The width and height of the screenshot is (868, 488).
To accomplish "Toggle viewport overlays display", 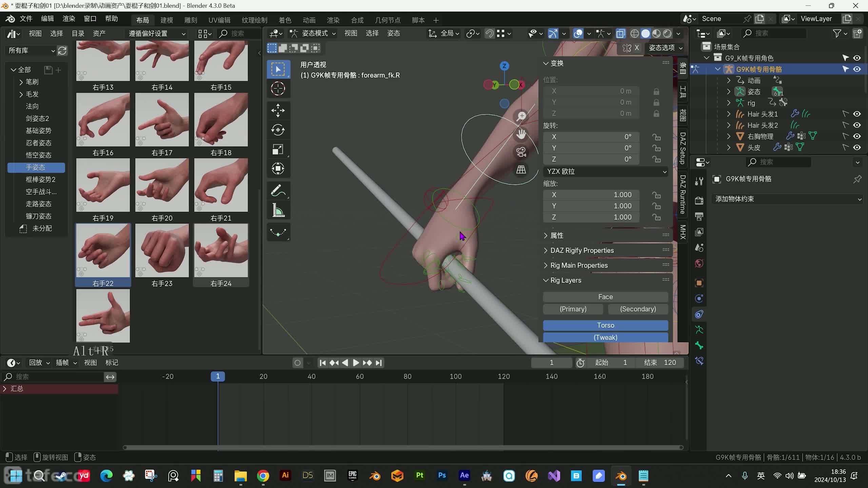I will pos(578,34).
